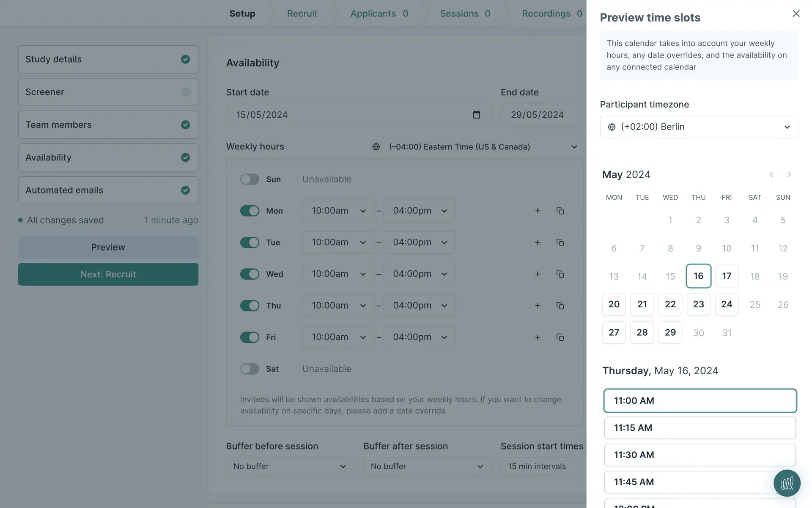Go to previous month in calendar

[x=771, y=174]
